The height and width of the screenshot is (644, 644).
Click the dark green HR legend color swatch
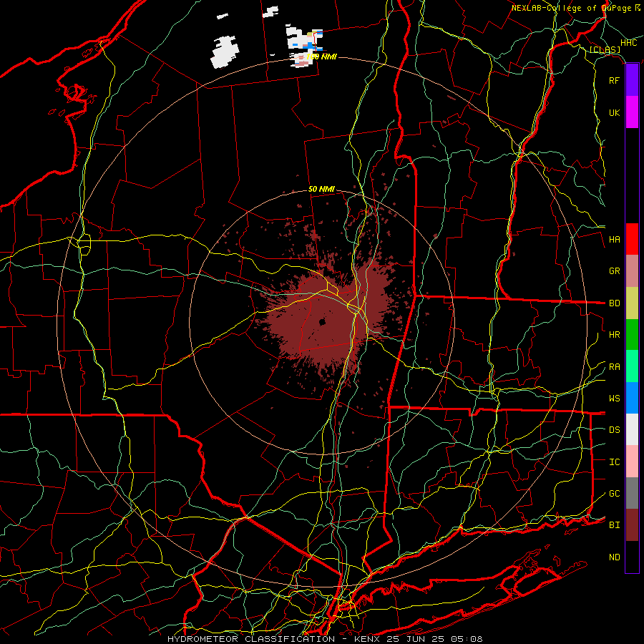point(632,334)
